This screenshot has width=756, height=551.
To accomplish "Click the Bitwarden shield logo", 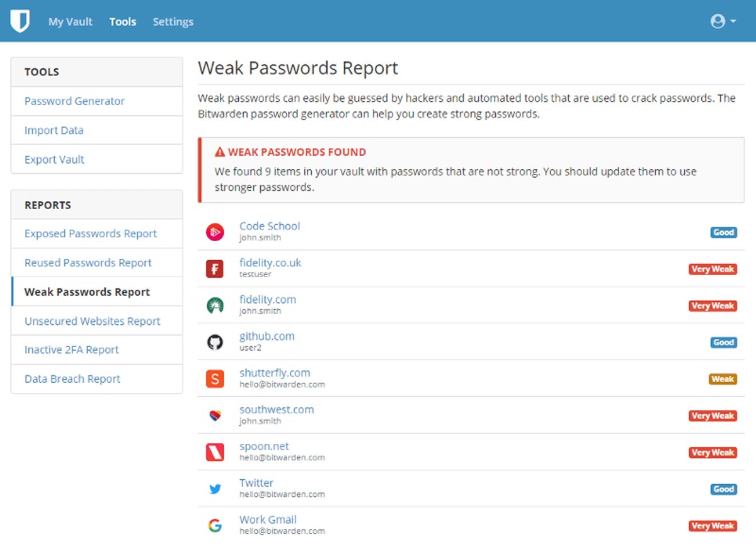I will tap(20, 21).
